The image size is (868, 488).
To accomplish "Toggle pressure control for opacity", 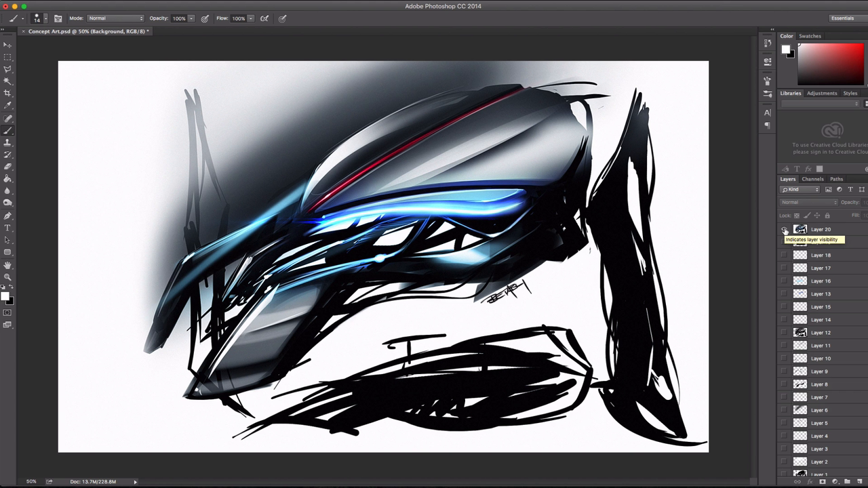I will point(205,18).
